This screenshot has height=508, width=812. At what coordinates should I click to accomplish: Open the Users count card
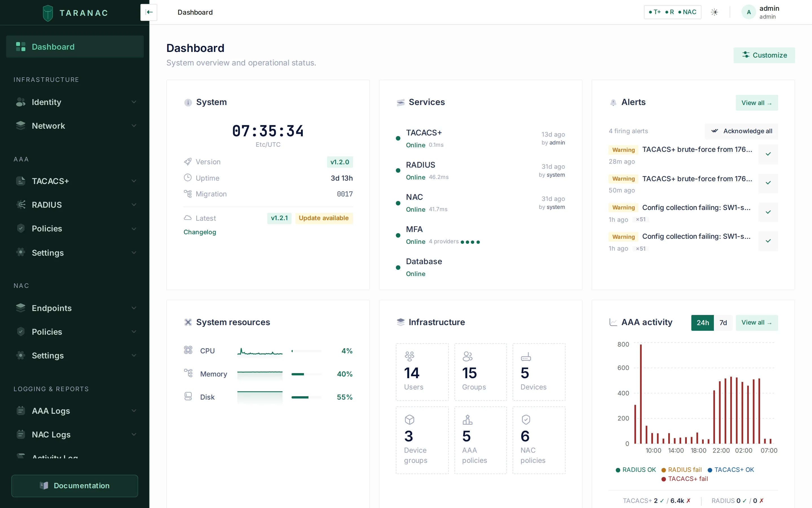422,372
